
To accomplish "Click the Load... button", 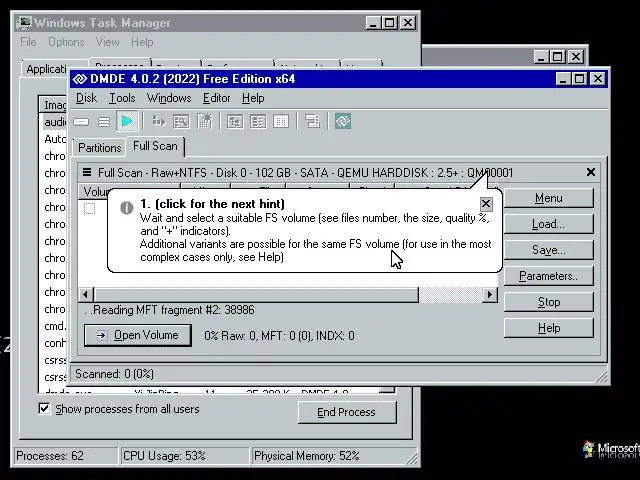I will click(549, 224).
